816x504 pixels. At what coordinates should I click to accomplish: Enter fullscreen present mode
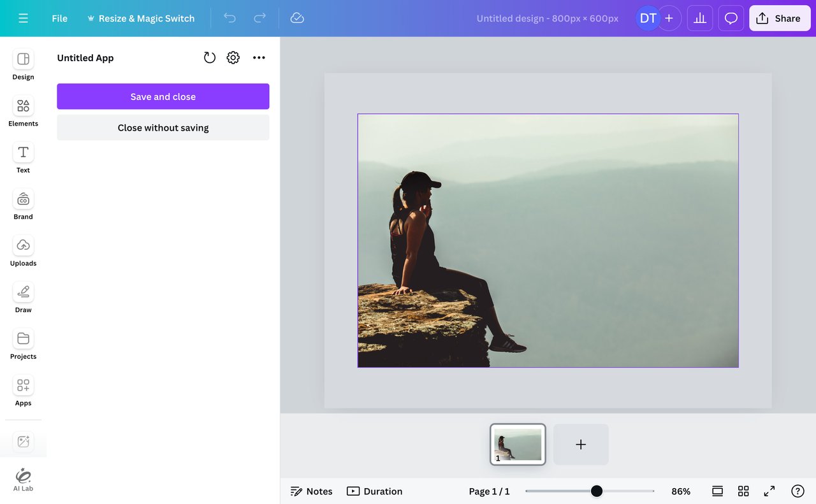pos(769,491)
